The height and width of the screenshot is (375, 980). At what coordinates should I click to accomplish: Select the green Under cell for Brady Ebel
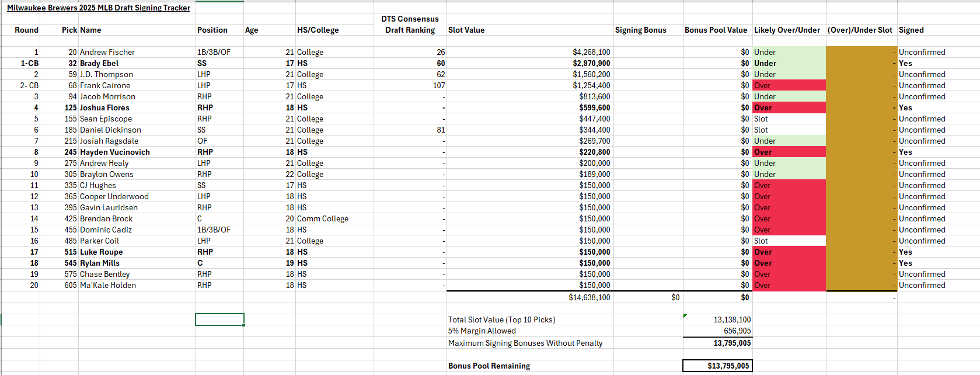click(789, 63)
